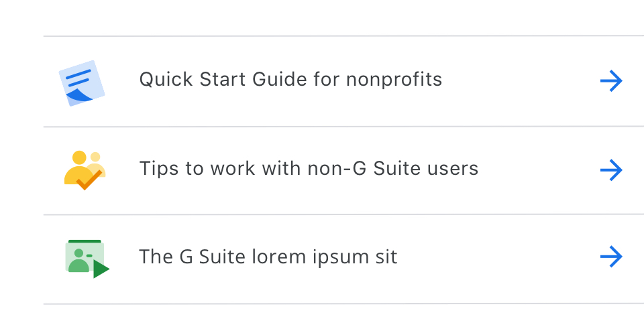Select the pale smaller person silhouette

pyautogui.click(x=97, y=164)
